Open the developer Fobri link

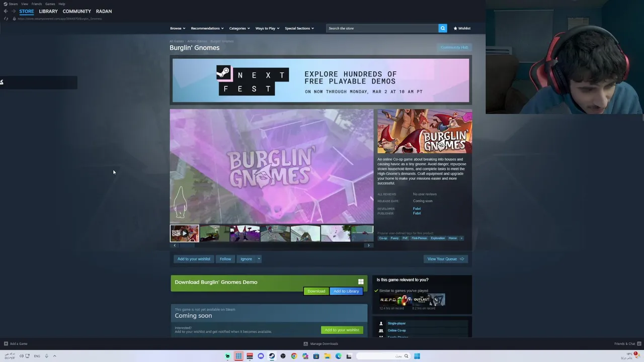coord(417,209)
